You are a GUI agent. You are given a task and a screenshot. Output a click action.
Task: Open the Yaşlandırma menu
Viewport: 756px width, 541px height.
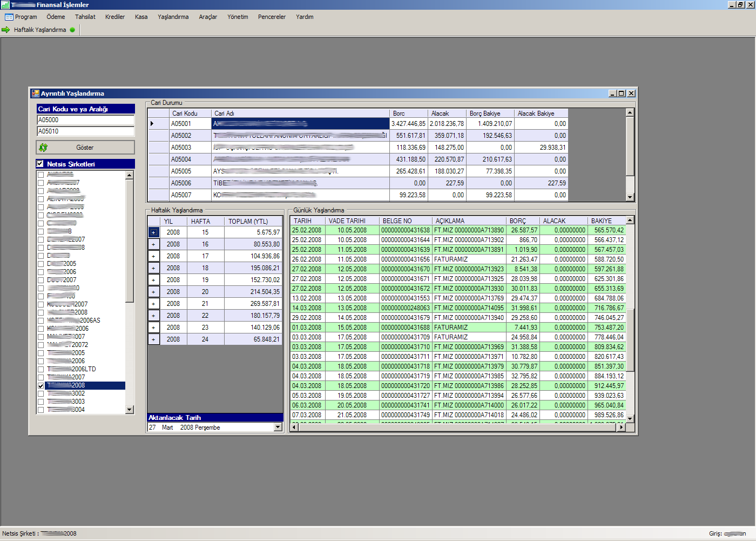pos(173,17)
